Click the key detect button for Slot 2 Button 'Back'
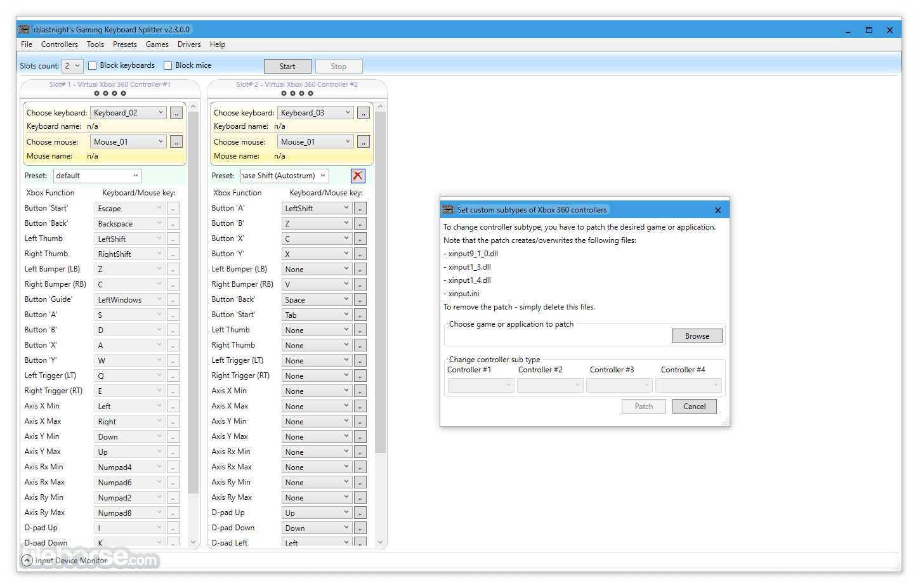 click(x=360, y=299)
